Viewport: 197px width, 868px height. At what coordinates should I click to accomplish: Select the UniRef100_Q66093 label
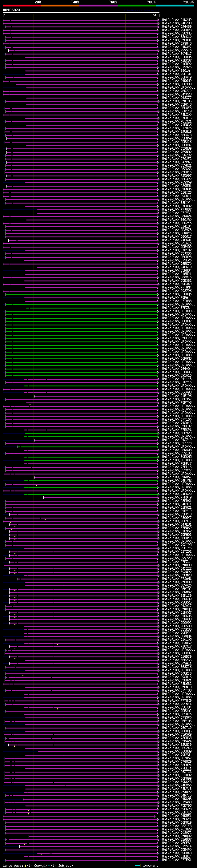pos(177,392)
